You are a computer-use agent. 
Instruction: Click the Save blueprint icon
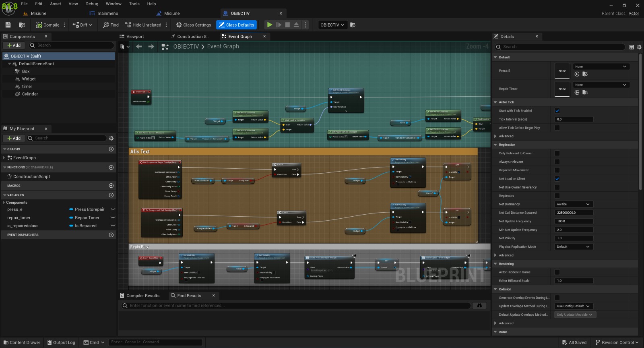point(8,25)
